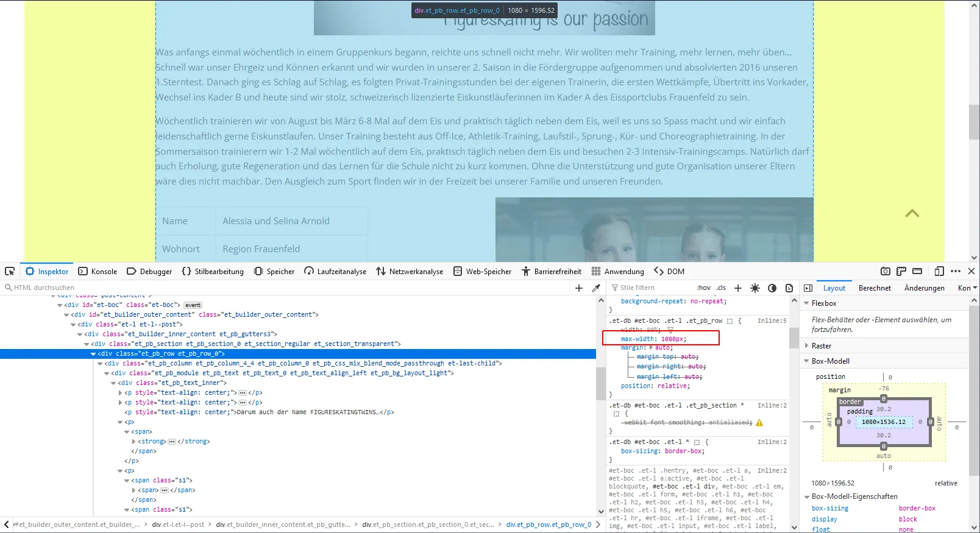The image size is (980, 533).
Task: Collapse the sidebar pane toggle icon
Action: [808, 288]
